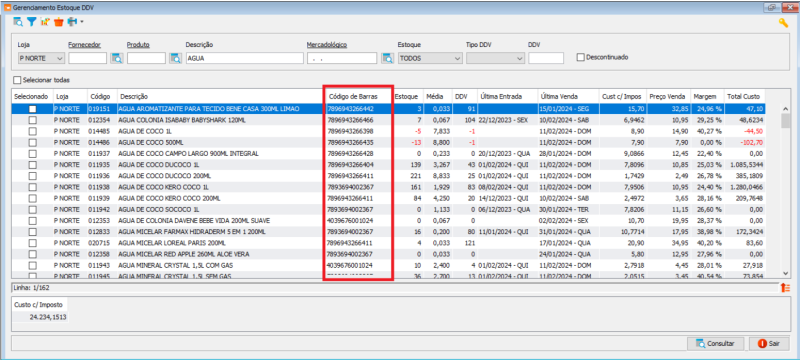The image size is (800, 360).
Task: Sort by the Código de Barras column header
Action: [353, 96]
